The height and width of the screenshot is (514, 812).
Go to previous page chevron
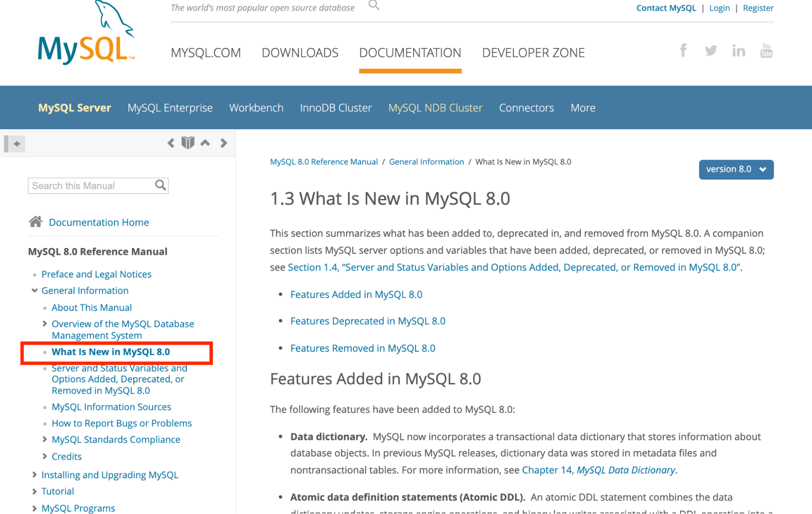pyautogui.click(x=171, y=143)
